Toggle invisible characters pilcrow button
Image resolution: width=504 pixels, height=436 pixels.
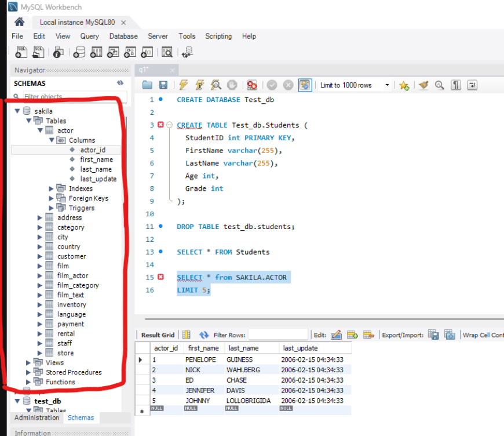point(456,85)
